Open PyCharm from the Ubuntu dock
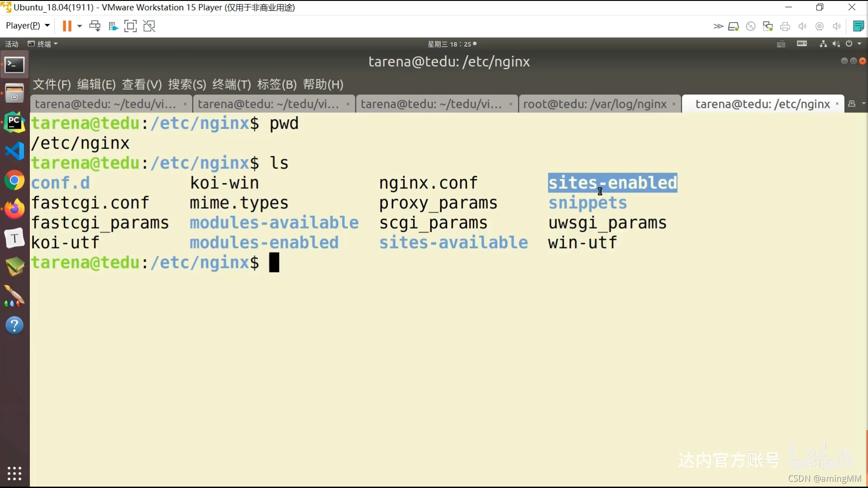 click(x=14, y=122)
